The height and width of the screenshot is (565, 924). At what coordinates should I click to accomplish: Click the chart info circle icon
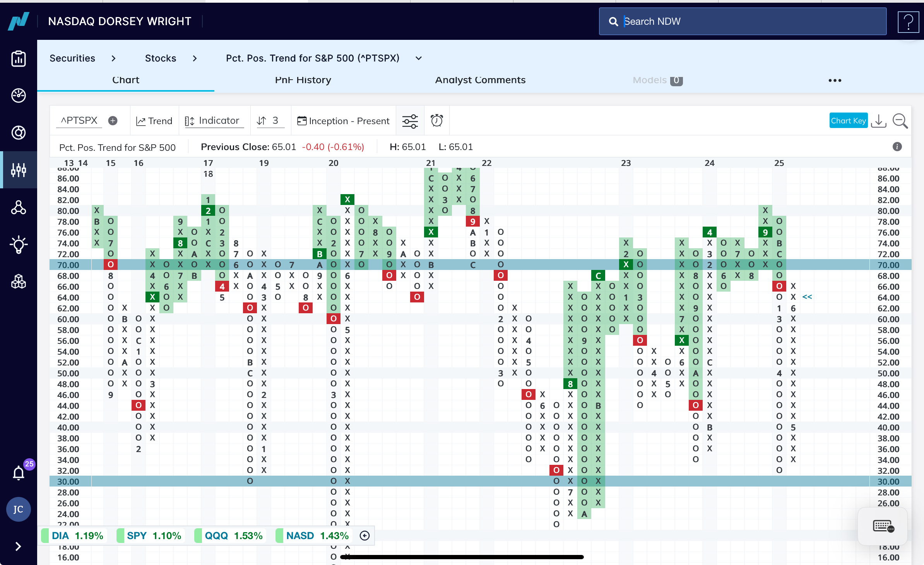point(897,147)
